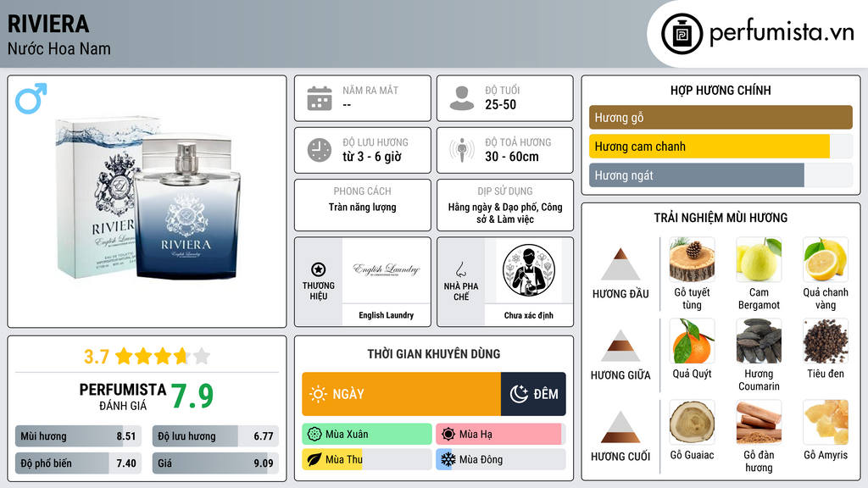Click the moon icon in Đêm bar
The width and height of the screenshot is (868, 488).
click(519, 394)
